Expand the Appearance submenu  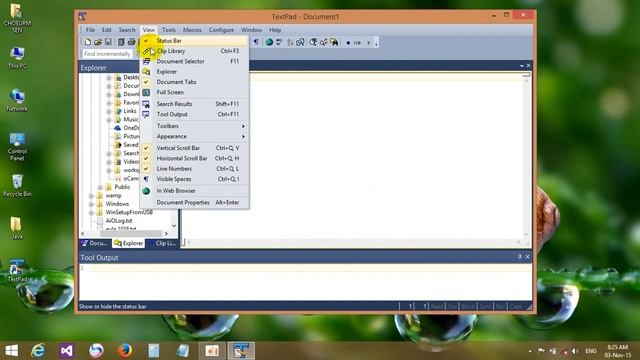coord(194,136)
